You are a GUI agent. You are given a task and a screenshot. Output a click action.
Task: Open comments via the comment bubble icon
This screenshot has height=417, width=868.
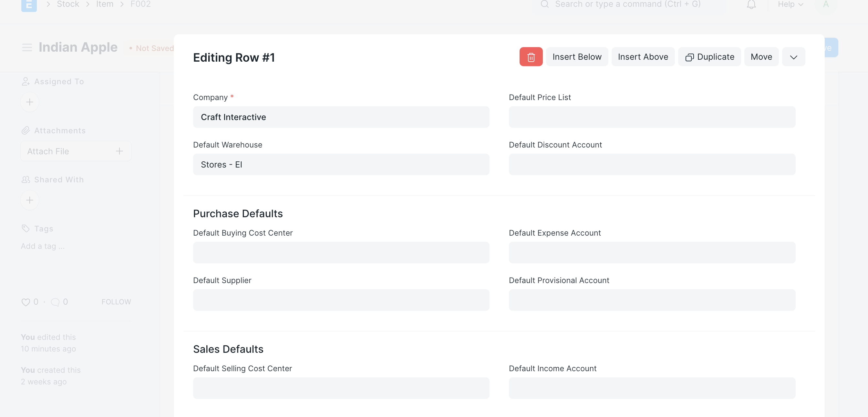55,302
